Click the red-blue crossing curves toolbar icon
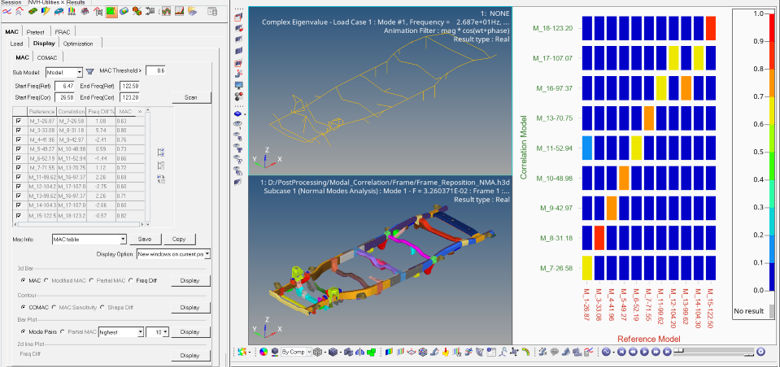Image resolution: width=780 pixels, height=367 pixels. pyautogui.click(x=7, y=10)
